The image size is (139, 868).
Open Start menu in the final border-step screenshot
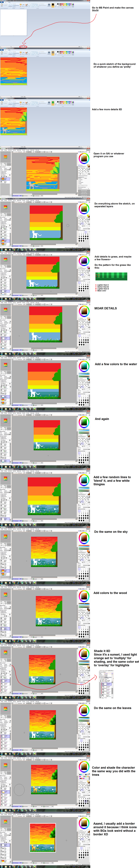2,866
